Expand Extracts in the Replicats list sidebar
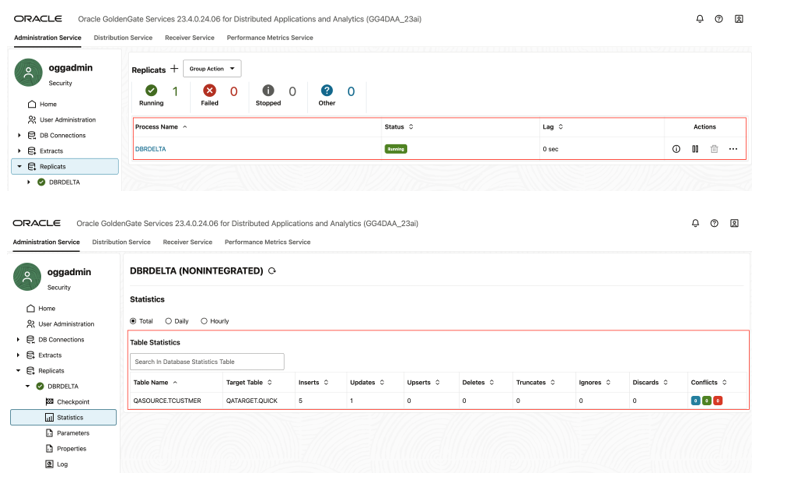785x487 pixels. (x=19, y=151)
